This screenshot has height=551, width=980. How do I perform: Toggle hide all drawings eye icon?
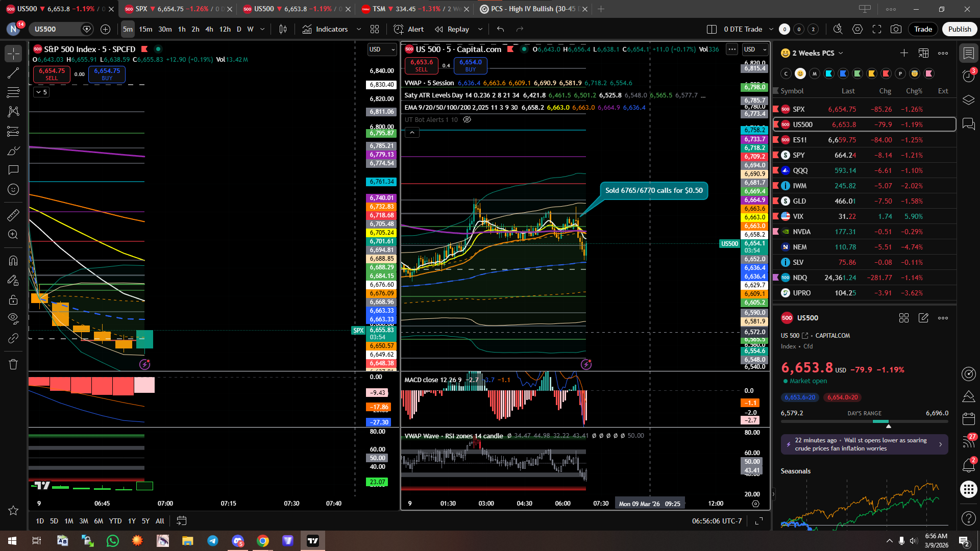pos(13,318)
